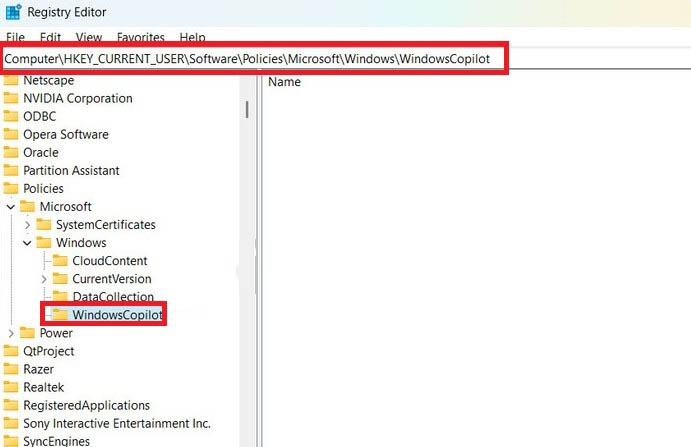Select the CurrentVersion key label
This screenshot has height=447, width=691.
[x=112, y=279]
